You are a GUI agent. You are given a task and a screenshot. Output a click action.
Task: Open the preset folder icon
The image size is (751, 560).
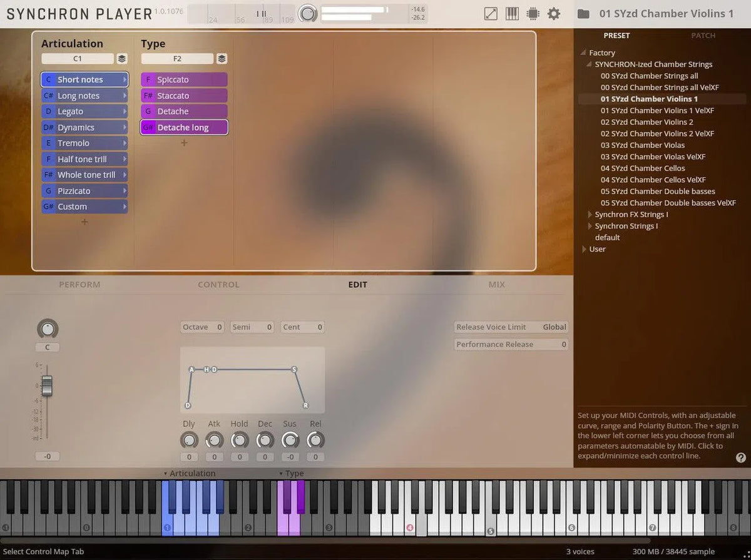click(583, 14)
